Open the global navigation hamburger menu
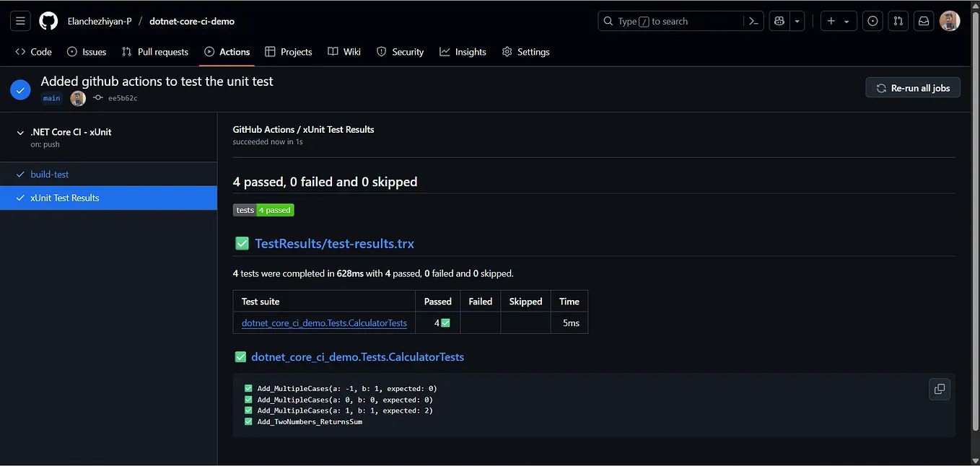 point(19,20)
